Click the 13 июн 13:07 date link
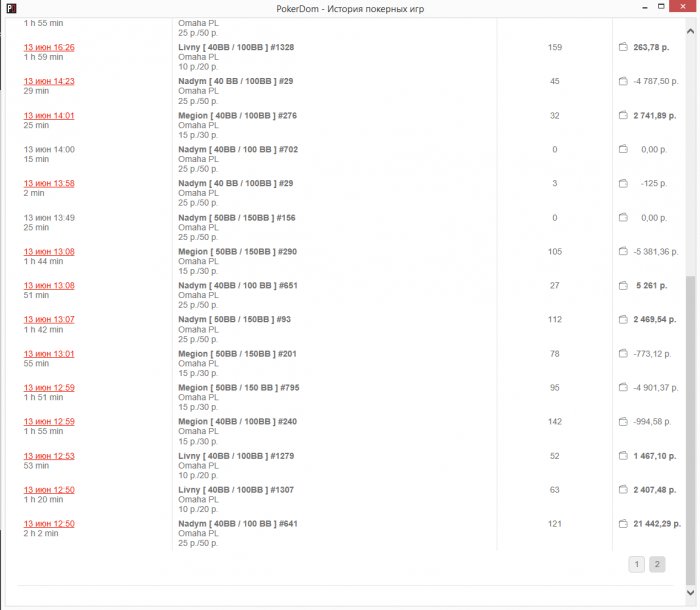This screenshot has width=700, height=610. click(x=49, y=319)
